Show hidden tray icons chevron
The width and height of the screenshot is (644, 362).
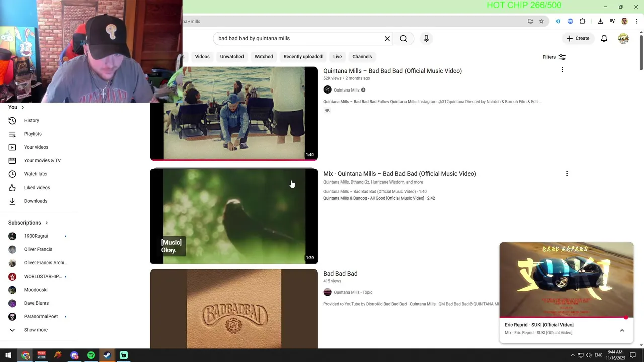(x=572, y=355)
